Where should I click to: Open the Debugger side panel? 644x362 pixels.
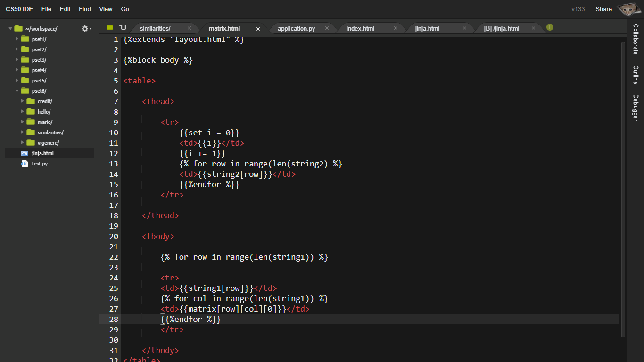[636, 107]
